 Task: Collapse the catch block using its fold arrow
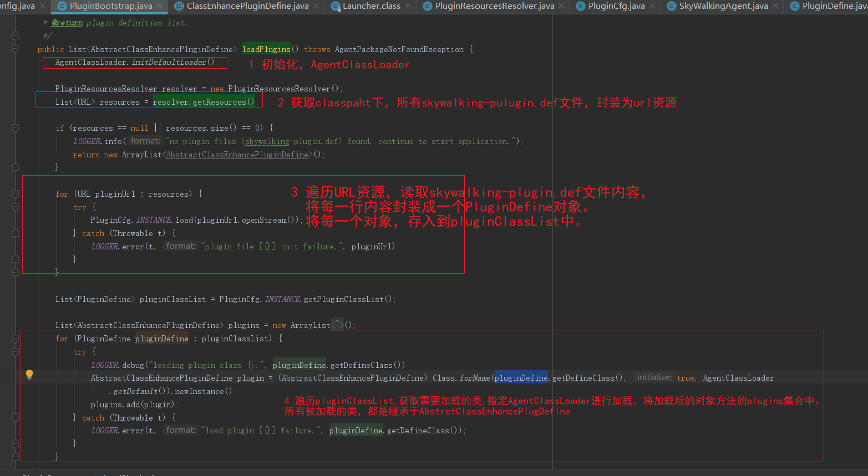coord(15,233)
